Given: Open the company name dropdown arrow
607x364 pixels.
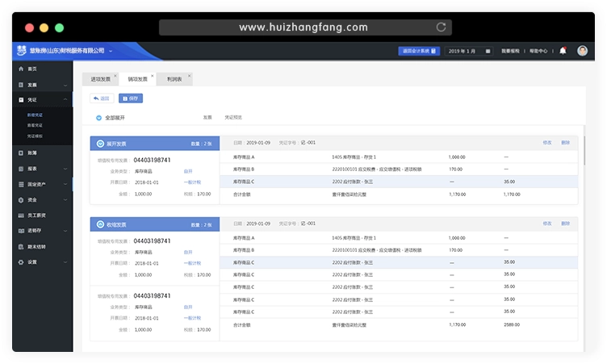Looking at the screenshot, I should pyautogui.click(x=111, y=51).
